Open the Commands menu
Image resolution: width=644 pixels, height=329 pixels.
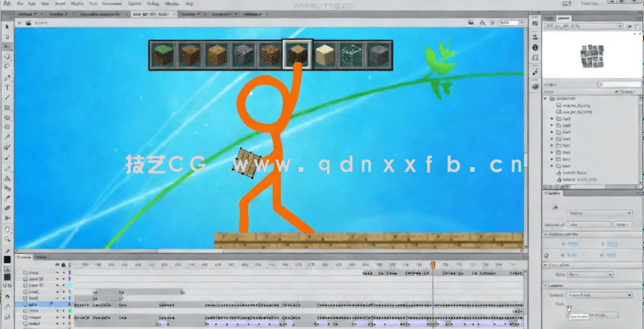[x=112, y=4]
